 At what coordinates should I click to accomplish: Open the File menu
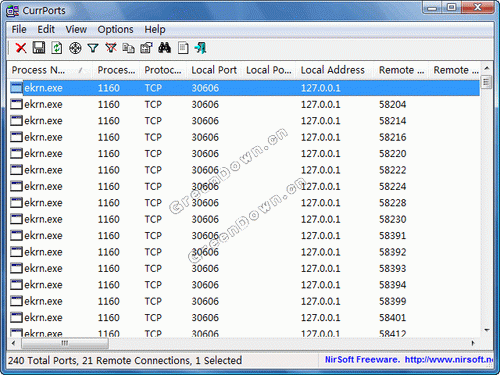tap(19, 29)
